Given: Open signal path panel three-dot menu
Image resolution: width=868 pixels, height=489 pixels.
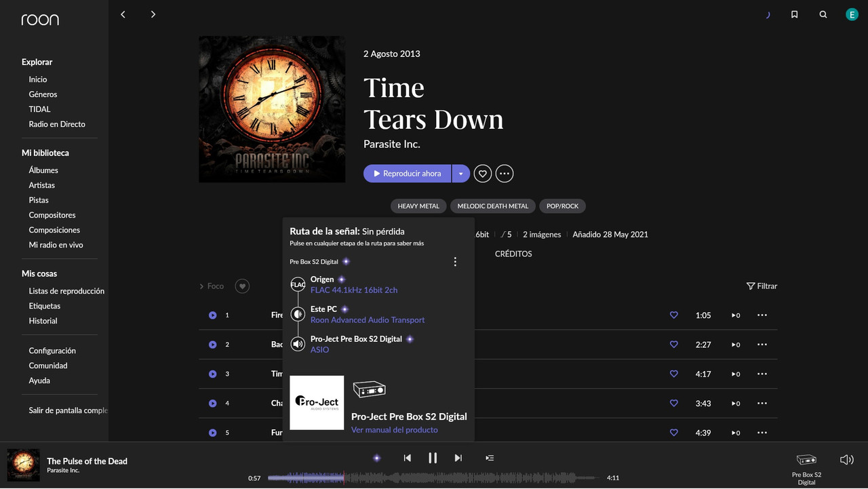Looking at the screenshot, I should pos(455,262).
